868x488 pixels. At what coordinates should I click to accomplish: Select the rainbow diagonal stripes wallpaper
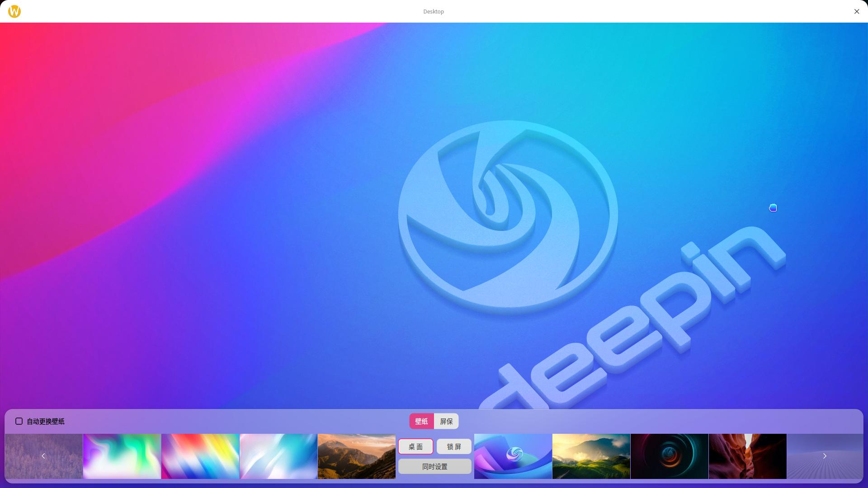coord(200,456)
